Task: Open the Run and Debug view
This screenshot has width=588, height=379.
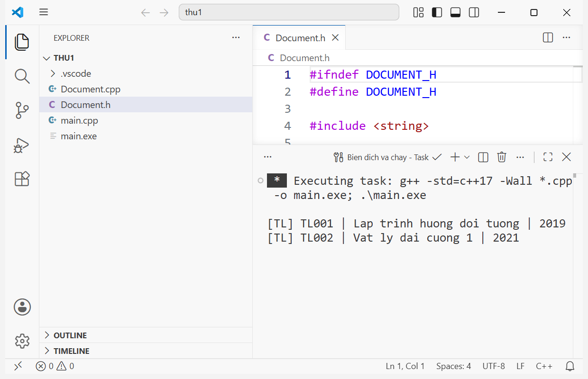Action: click(22, 145)
